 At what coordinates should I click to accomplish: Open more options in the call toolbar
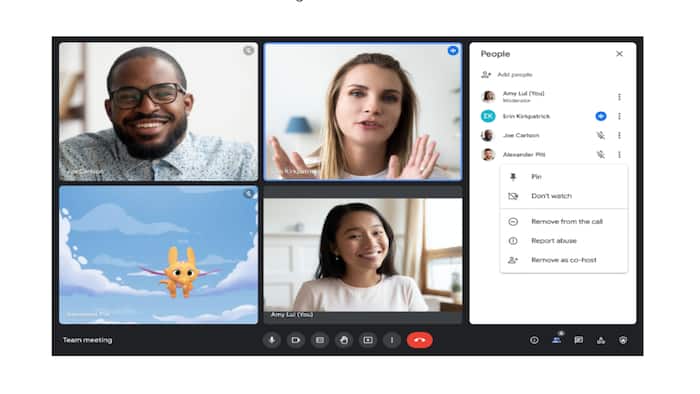pyautogui.click(x=392, y=340)
